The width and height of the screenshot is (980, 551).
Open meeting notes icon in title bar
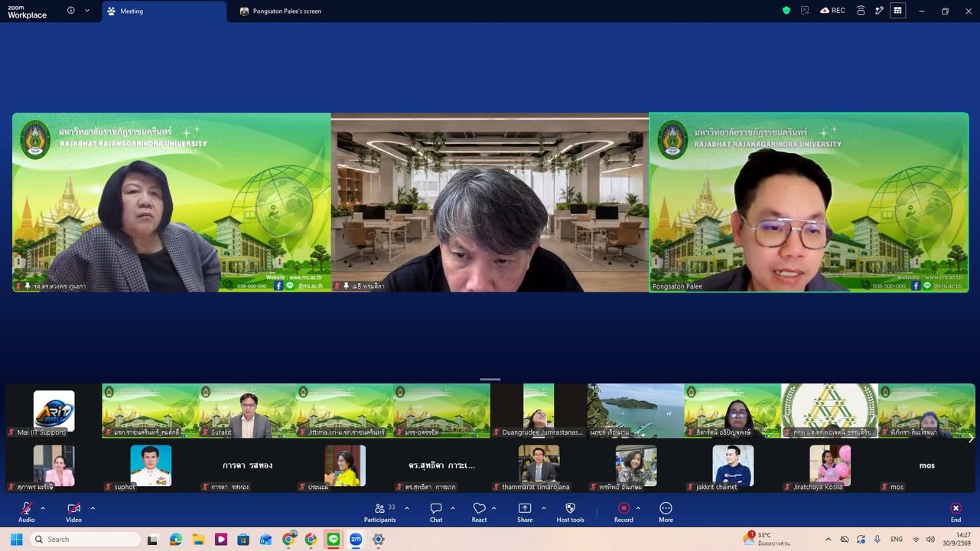(x=805, y=11)
